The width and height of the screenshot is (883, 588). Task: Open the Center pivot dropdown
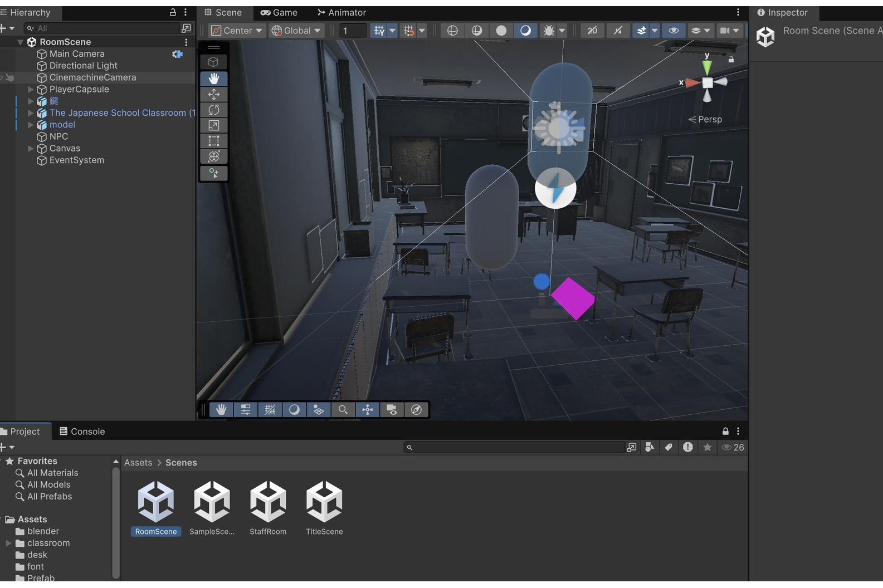click(237, 31)
